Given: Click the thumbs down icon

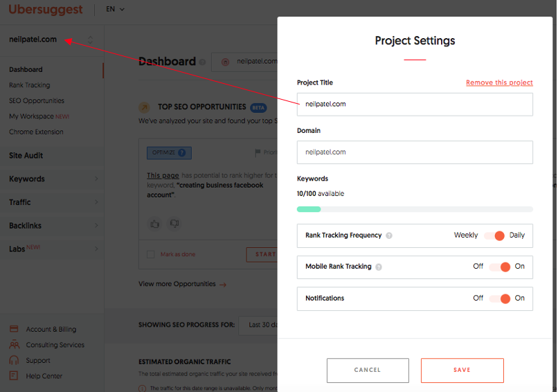Looking at the screenshot, I should (174, 224).
